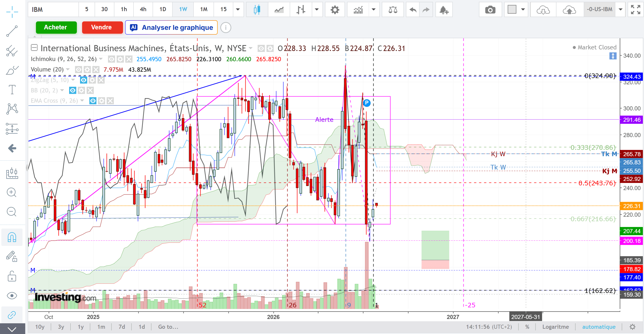Open the chart type icon panel
644x334 pixels.
[x=12, y=173]
